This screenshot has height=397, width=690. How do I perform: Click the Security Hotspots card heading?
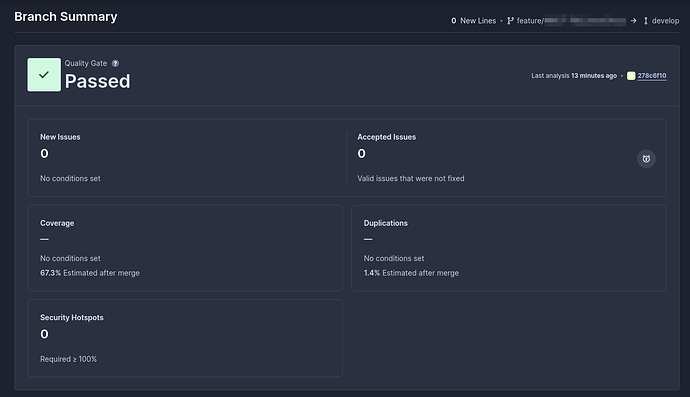(x=72, y=317)
